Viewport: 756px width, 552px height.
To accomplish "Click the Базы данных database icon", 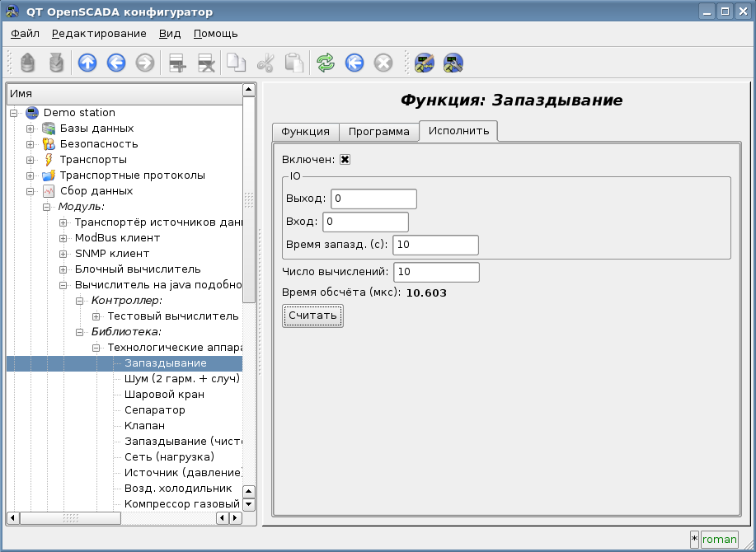I will tap(48, 129).
